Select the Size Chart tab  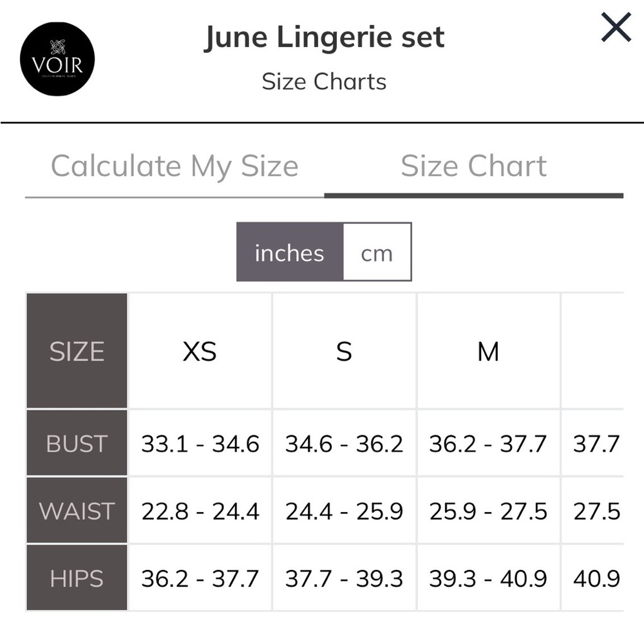(473, 166)
